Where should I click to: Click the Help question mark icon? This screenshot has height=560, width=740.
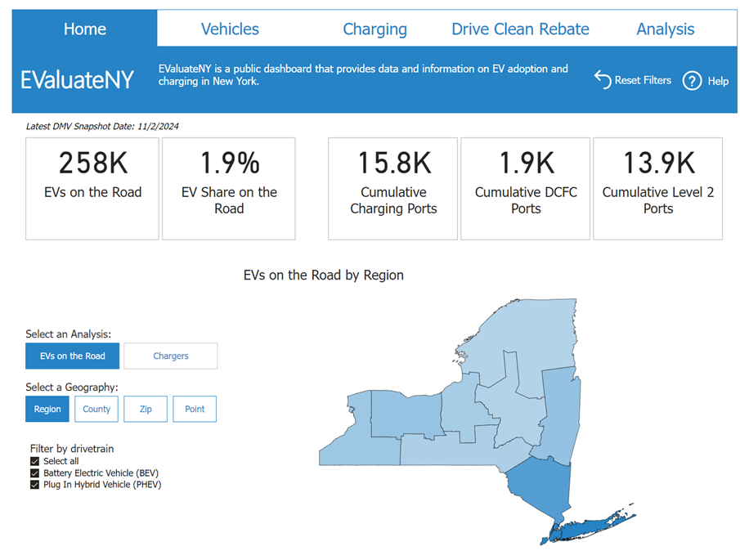coord(692,81)
